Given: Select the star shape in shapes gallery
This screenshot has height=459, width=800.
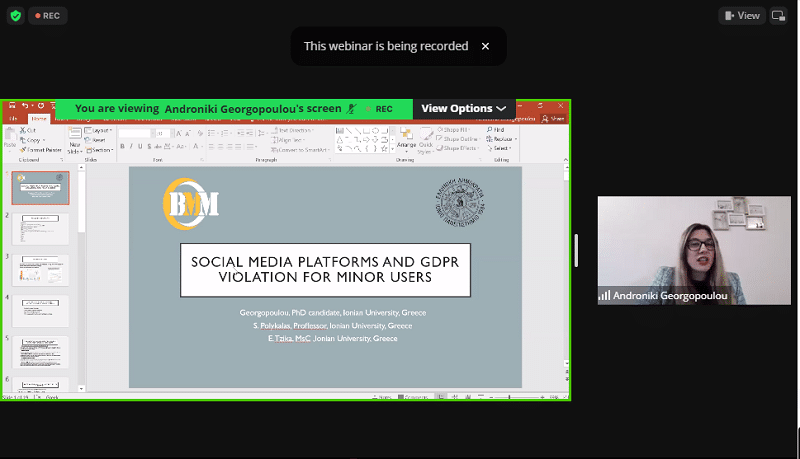Looking at the screenshot, I should [384, 148].
